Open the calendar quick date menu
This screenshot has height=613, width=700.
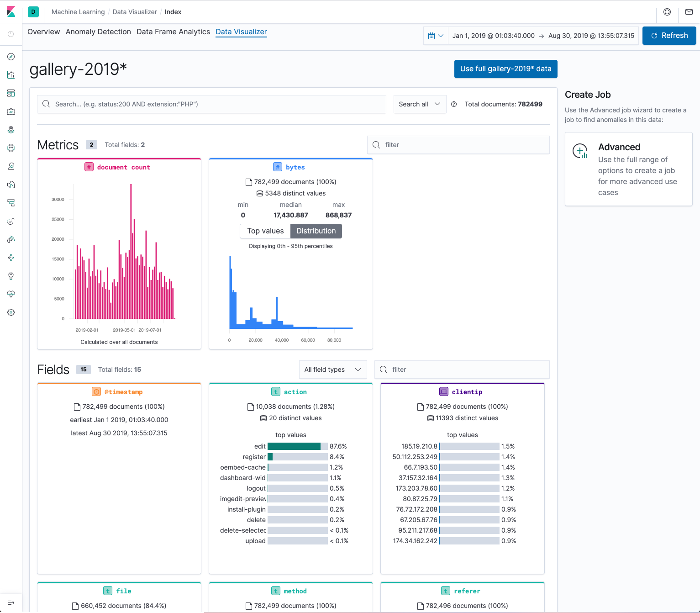(436, 36)
